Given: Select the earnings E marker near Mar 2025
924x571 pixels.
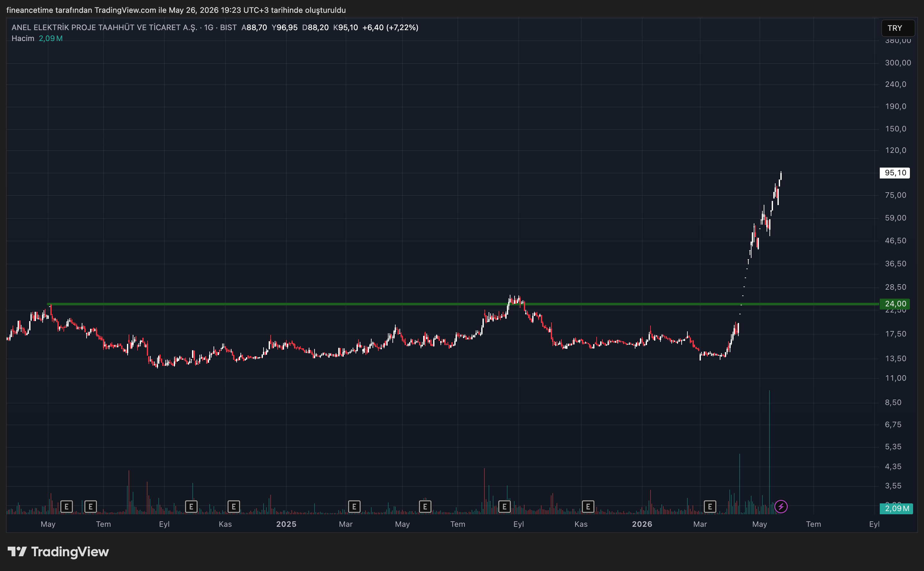Looking at the screenshot, I should pyautogui.click(x=354, y=506).
